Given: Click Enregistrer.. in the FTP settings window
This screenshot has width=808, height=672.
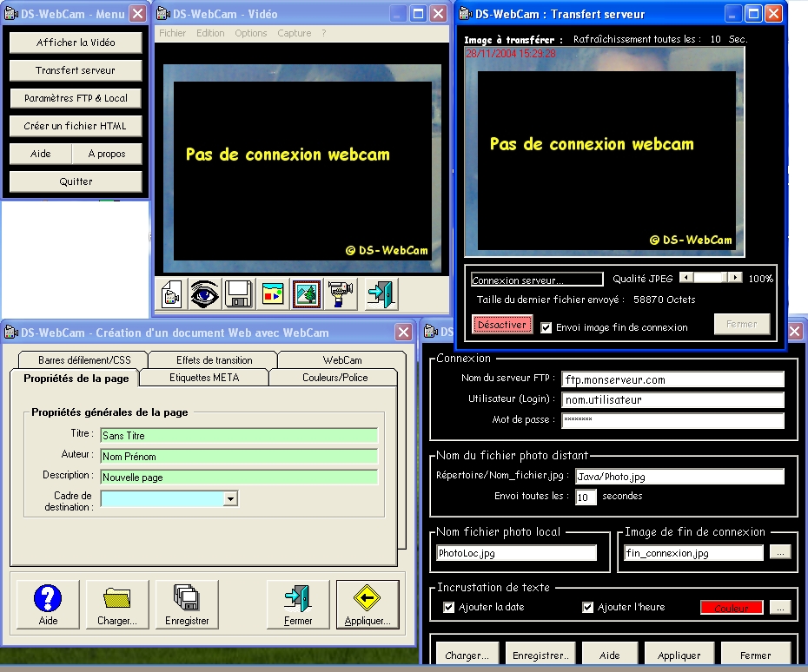Looking at the screenshot, I should tap(540, 655).
